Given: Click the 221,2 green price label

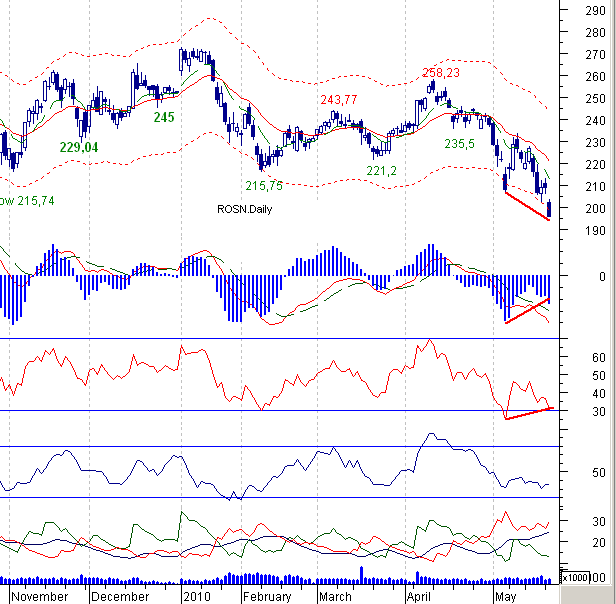Looking at the screenshot, I should point(384,171).
